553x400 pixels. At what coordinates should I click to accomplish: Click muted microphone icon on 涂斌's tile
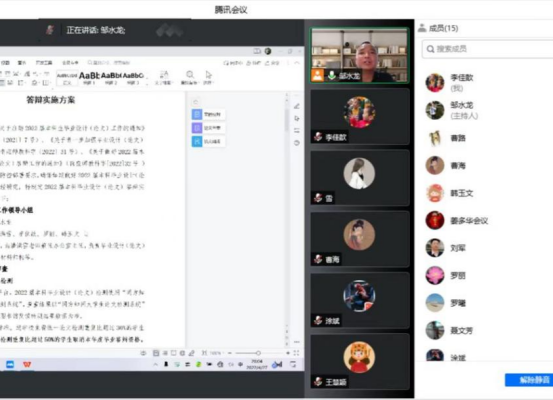coord(318,320)
